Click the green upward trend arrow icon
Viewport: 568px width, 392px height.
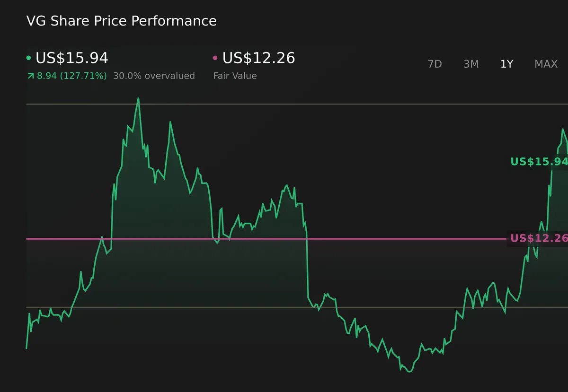pos(30,75)
